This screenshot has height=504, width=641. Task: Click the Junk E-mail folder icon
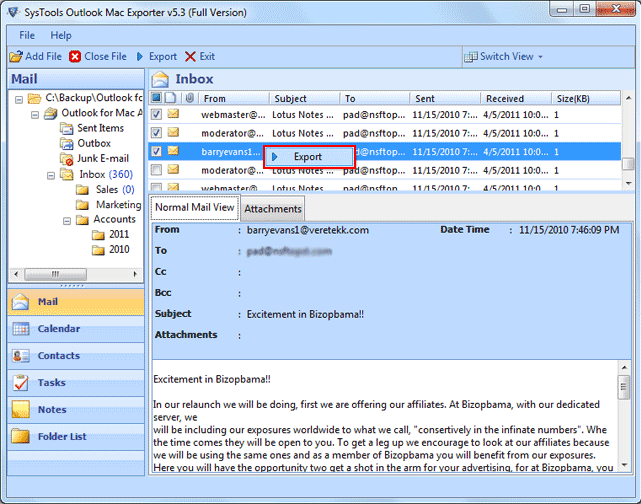67,159
